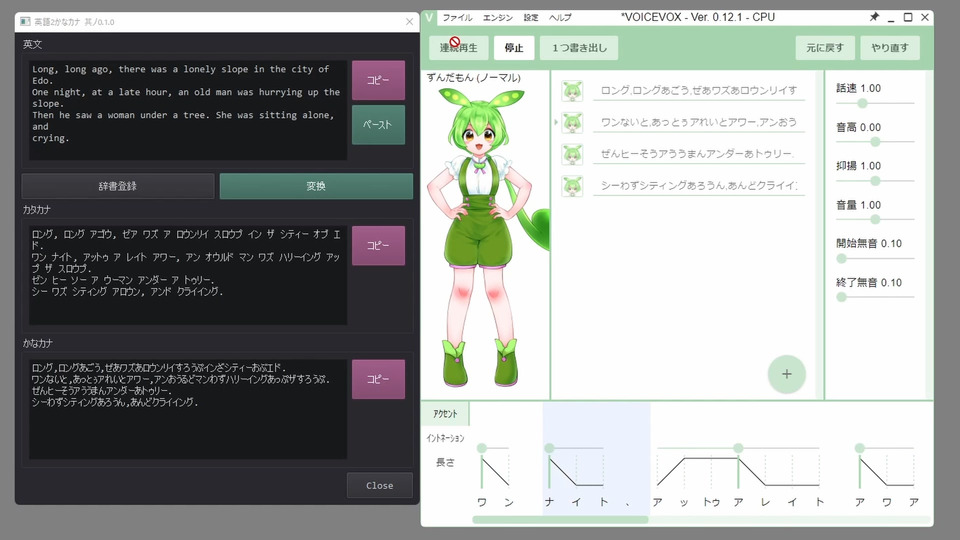Click the やり直す redo button
960x540 pixels.
[890, 48]
